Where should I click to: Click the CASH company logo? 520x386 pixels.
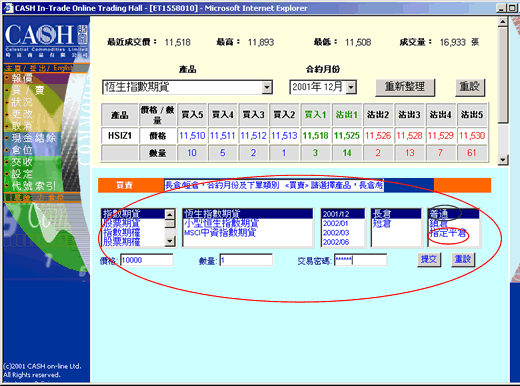click(x=46, y=39)
